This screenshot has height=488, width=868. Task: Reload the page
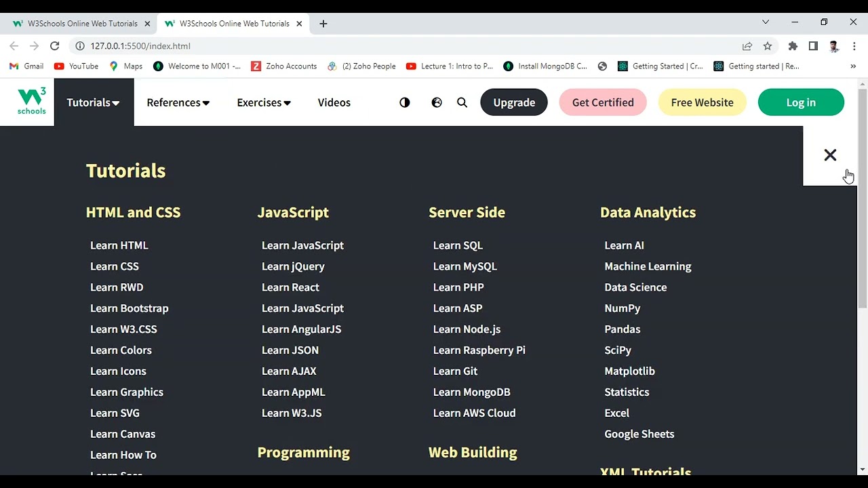pyautogui.click(x=55, y=46)
